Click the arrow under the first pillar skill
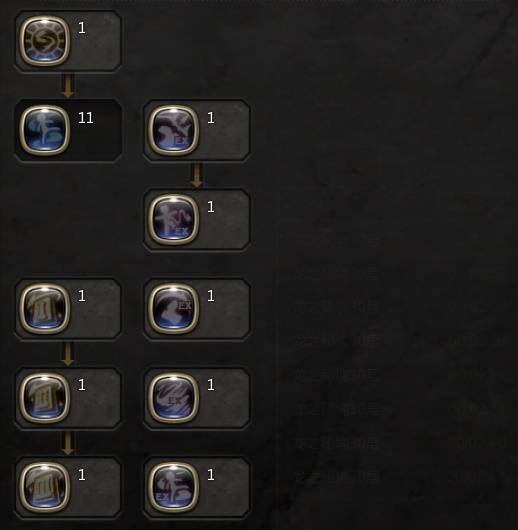 [x=68, y=354]
